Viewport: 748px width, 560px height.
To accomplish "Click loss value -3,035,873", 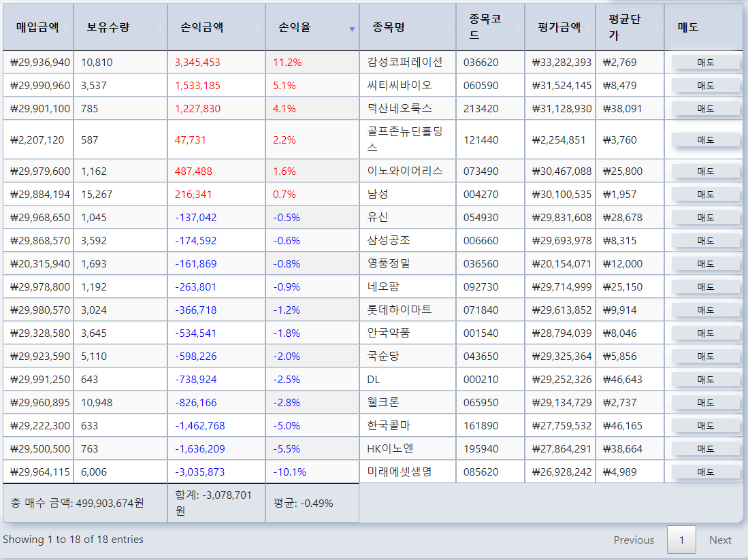I will point(200,472).
